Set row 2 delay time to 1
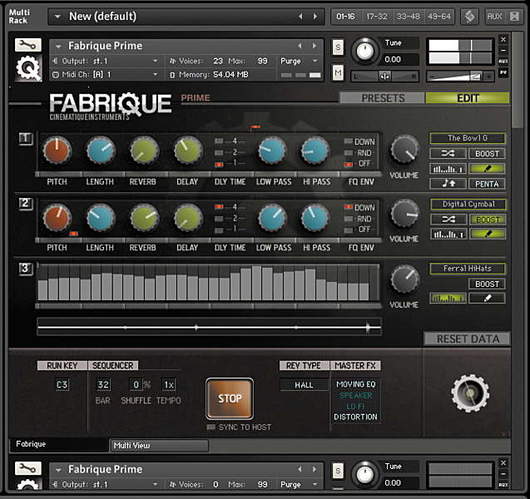The image size is (530, 499). pyautogui.click(x=219, y=230)
